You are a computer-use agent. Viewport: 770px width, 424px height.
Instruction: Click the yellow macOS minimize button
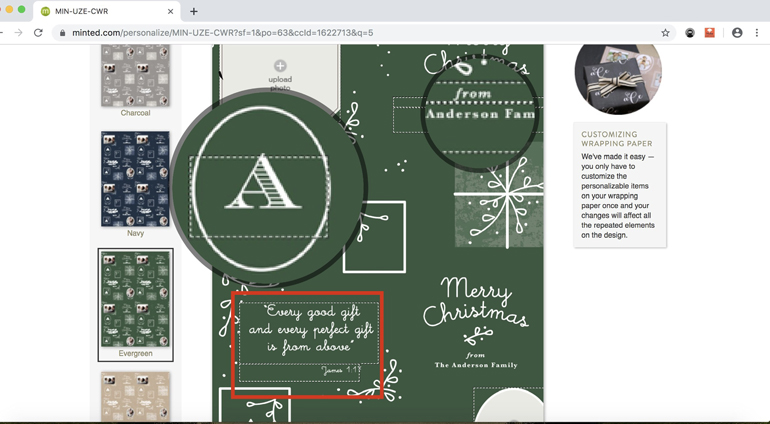(9, 9)
